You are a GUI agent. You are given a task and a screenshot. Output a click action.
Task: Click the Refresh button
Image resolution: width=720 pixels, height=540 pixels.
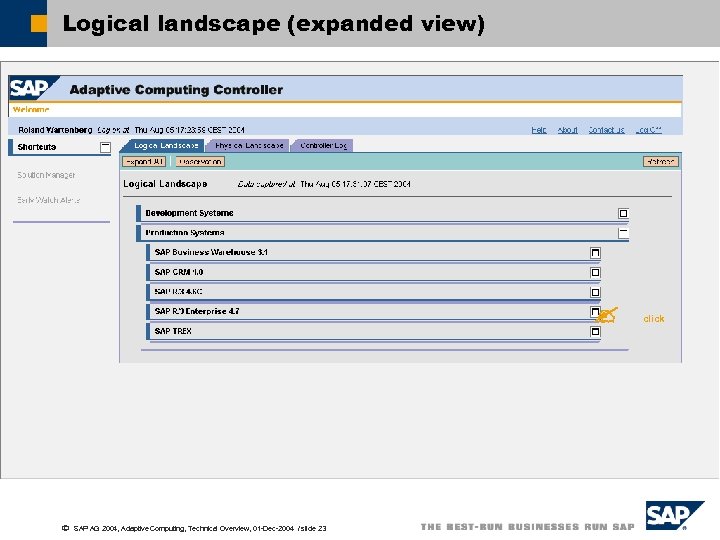(x=660, y=162)
